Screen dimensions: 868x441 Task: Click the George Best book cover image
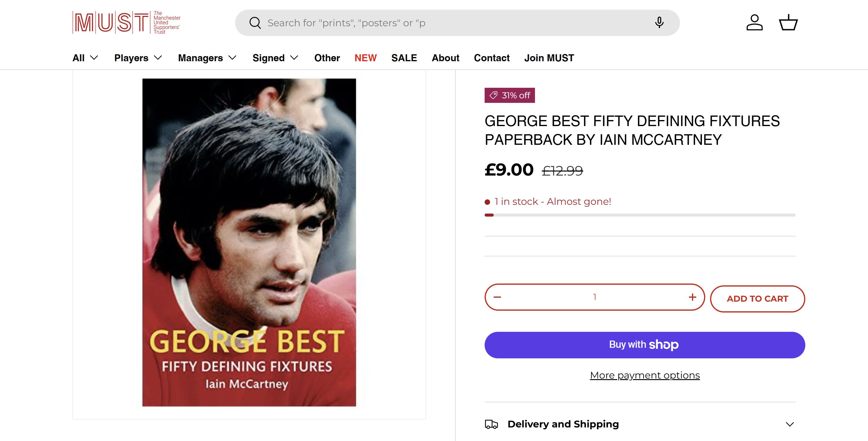pos(249,242)
